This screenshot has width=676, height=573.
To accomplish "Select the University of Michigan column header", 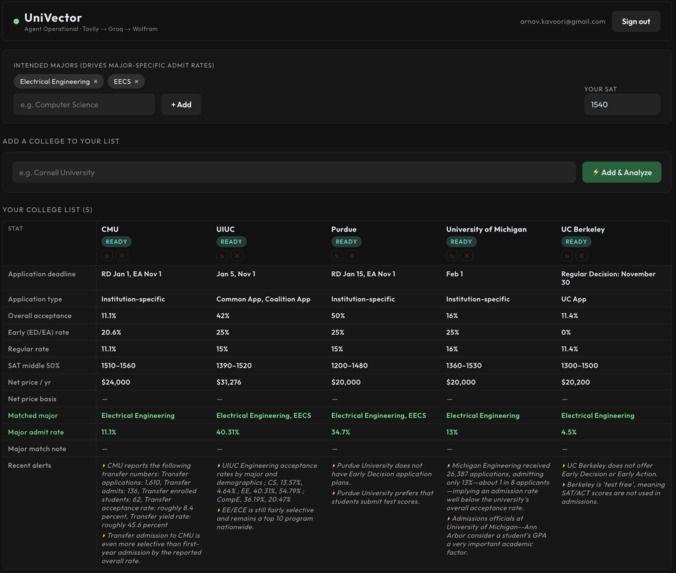I will [486, 229].
